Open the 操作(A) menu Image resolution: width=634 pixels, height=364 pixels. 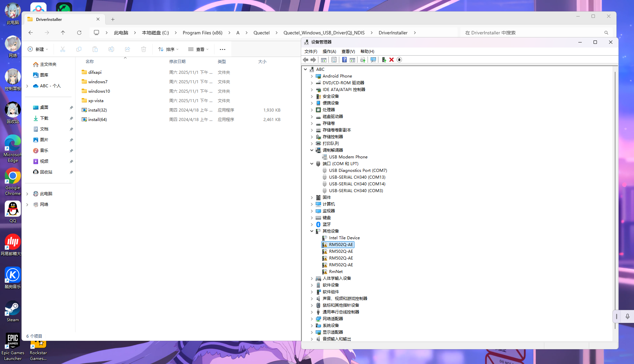point(329,52)
